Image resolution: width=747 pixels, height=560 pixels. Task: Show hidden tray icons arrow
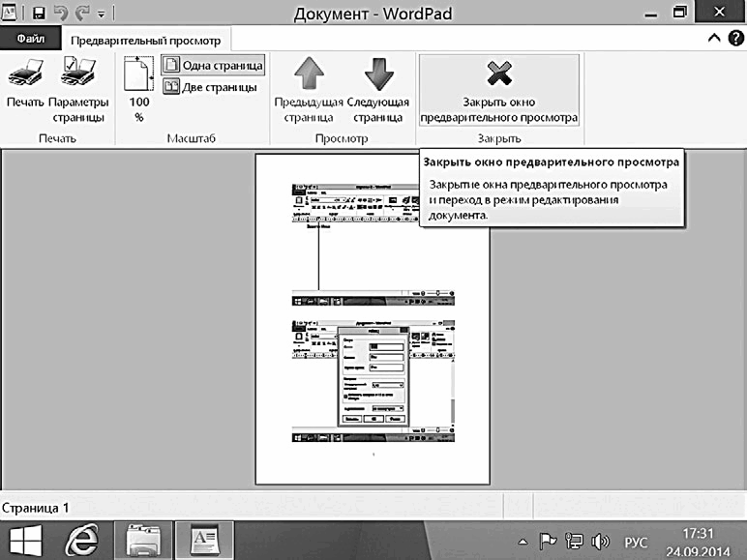[x=523, y=542]
